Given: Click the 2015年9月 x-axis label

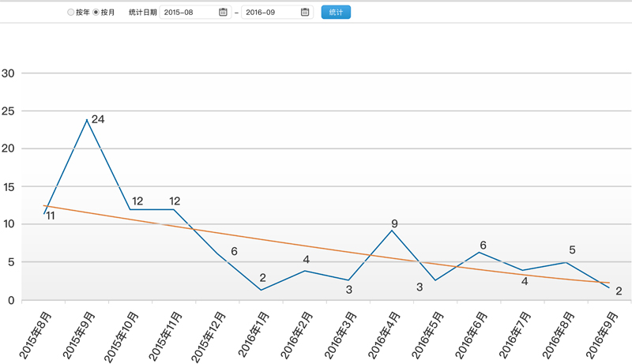Looking at the screenshot, I should (x=80, y=336).
